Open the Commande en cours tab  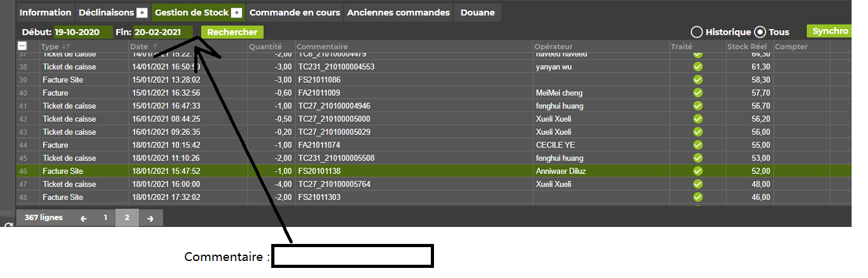[x=295, y=13]
